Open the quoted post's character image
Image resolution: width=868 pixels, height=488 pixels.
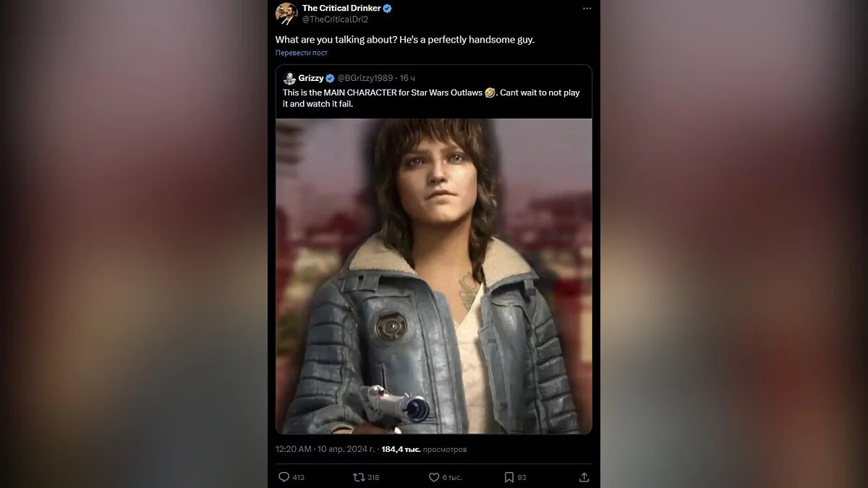point(433,276)
